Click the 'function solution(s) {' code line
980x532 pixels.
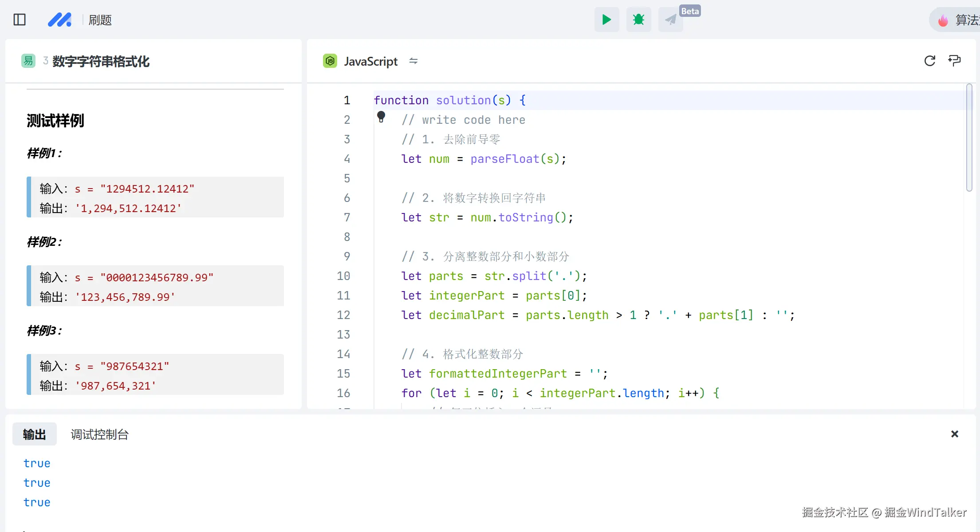point(450,100)
